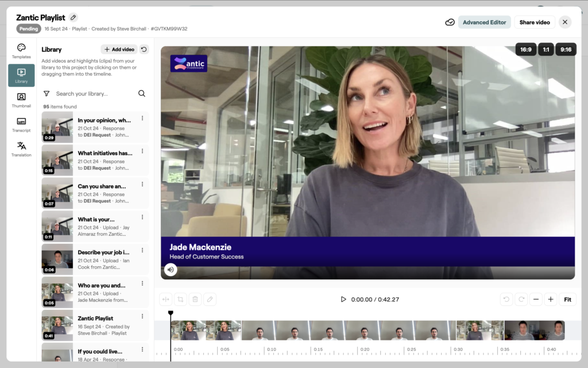Click the split clip tool icon
Viewport: 588px width, 368px height.
point(166,299)
